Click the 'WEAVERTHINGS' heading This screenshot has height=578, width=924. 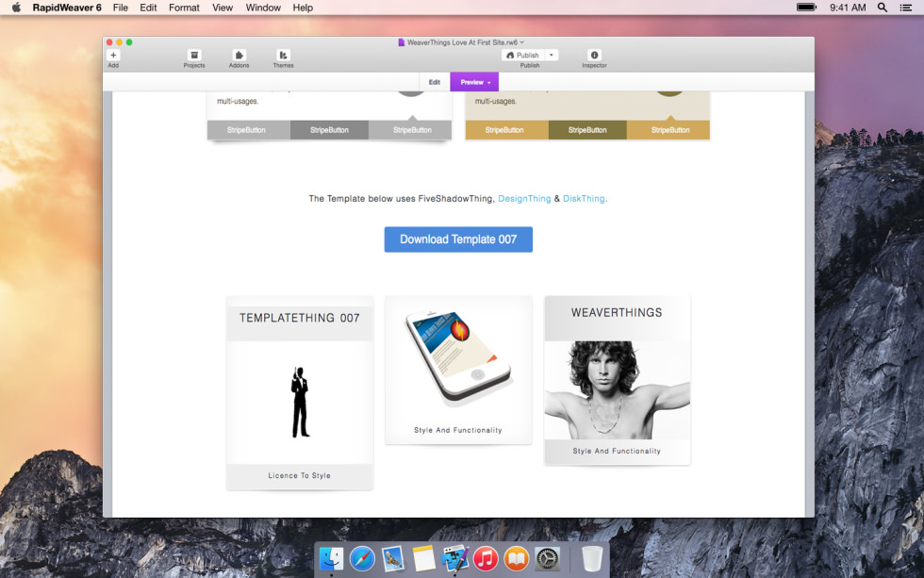pos(617,313)
